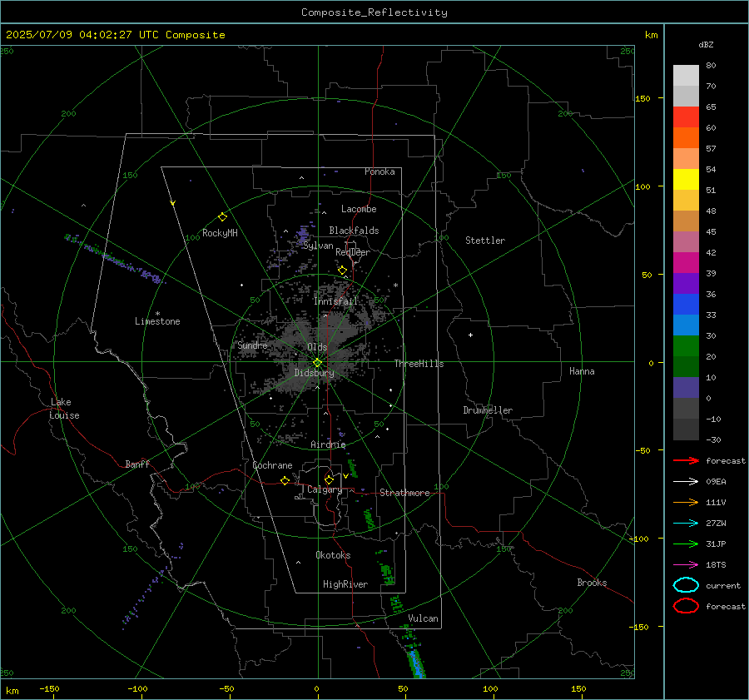Click the asterisk marker above Limestone
This screenshot has width=749, height=700.
pos(157,314)
